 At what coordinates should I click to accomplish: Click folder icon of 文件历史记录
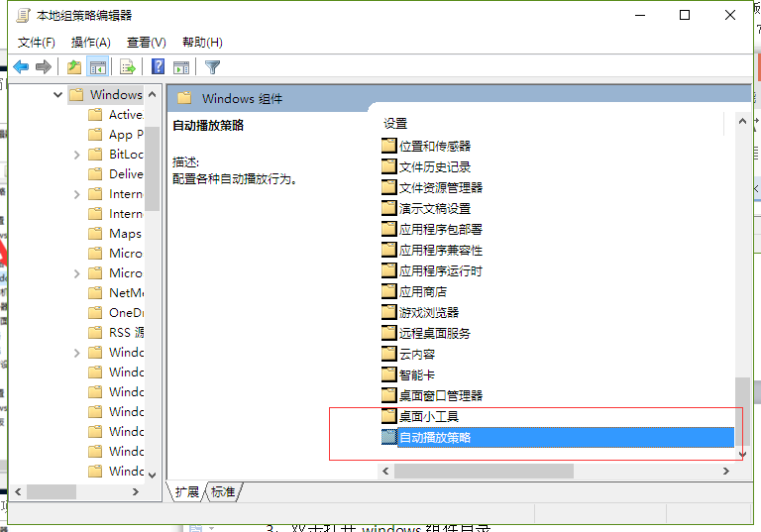(x=388, y=166)
